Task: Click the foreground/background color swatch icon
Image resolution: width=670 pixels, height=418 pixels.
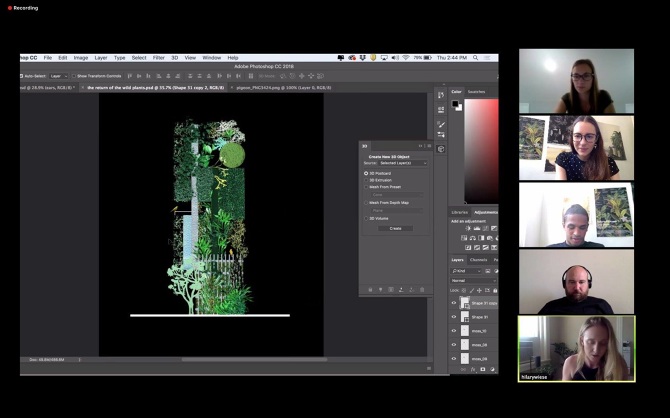Action: 455,104
